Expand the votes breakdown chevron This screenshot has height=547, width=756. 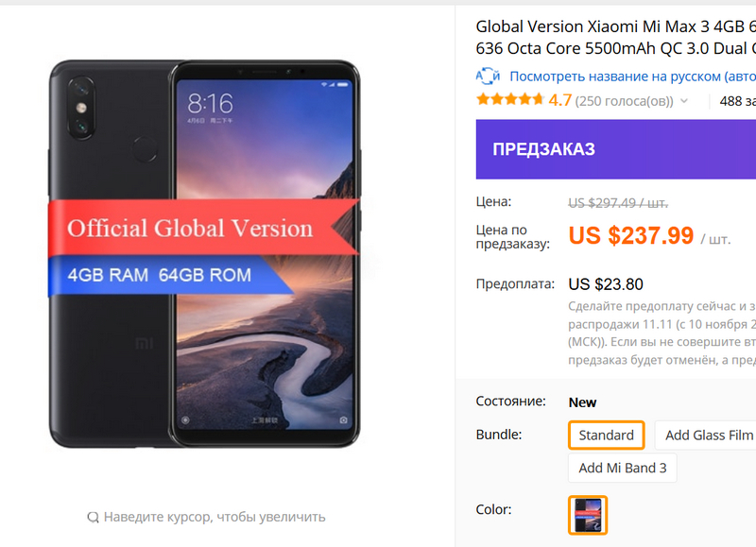(x=684, y=101)
